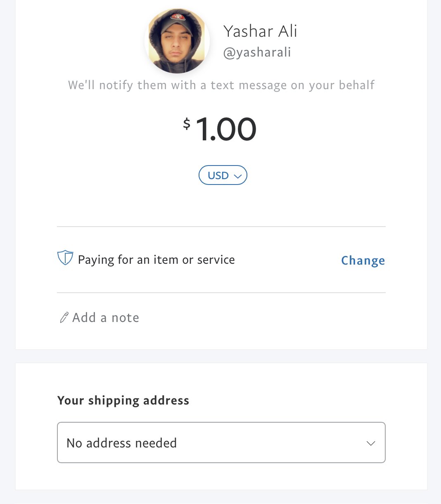Click the recipient's profile photo
The image size is (441, 504).
point(177,41)
